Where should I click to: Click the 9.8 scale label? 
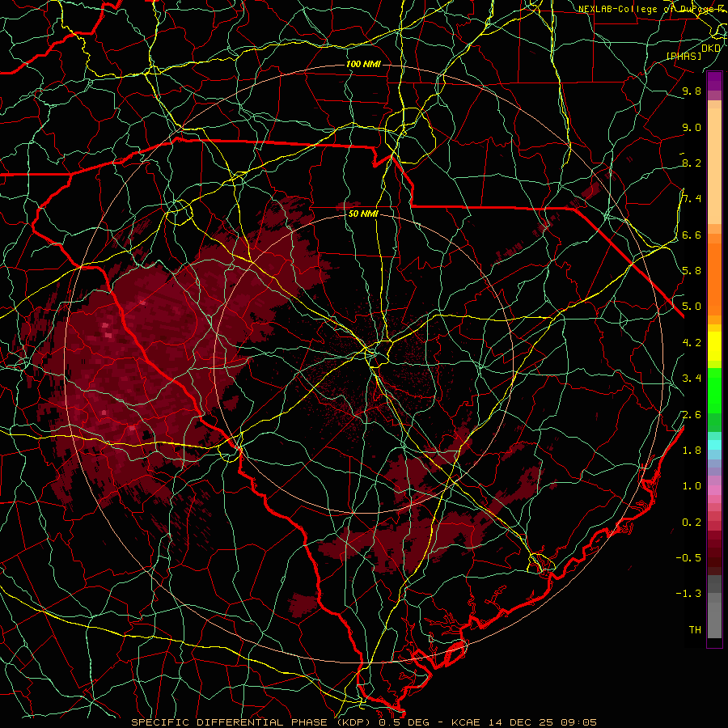[x=692, y=91]
